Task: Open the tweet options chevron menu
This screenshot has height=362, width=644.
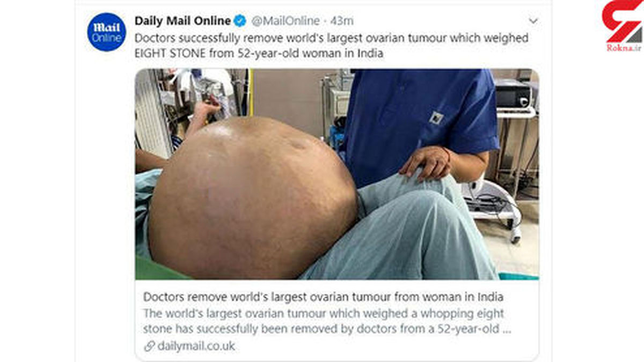Action: [x=533, y=21]
